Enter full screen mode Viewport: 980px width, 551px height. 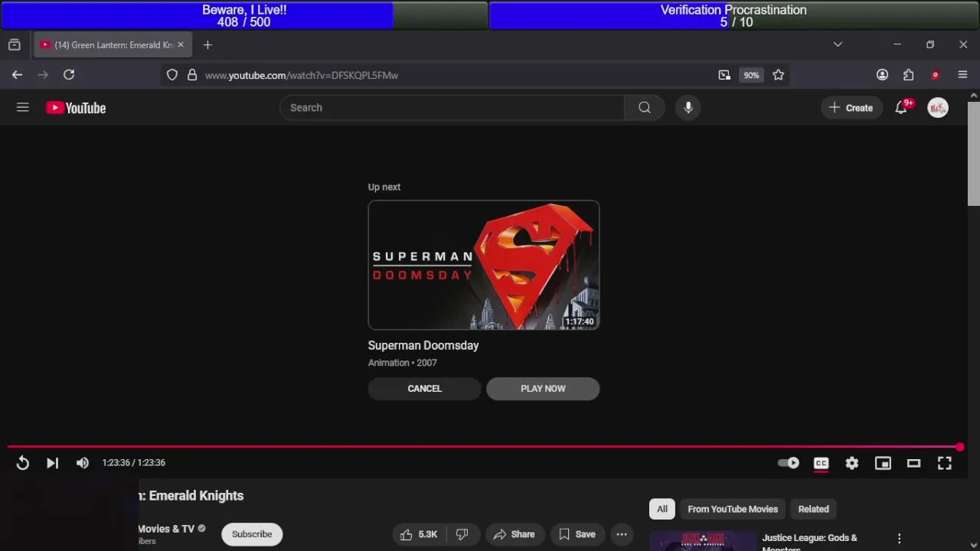[945, 463]
